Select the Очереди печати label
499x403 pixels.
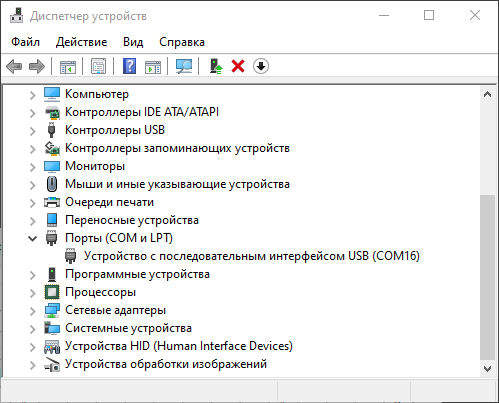click(109, 202)
